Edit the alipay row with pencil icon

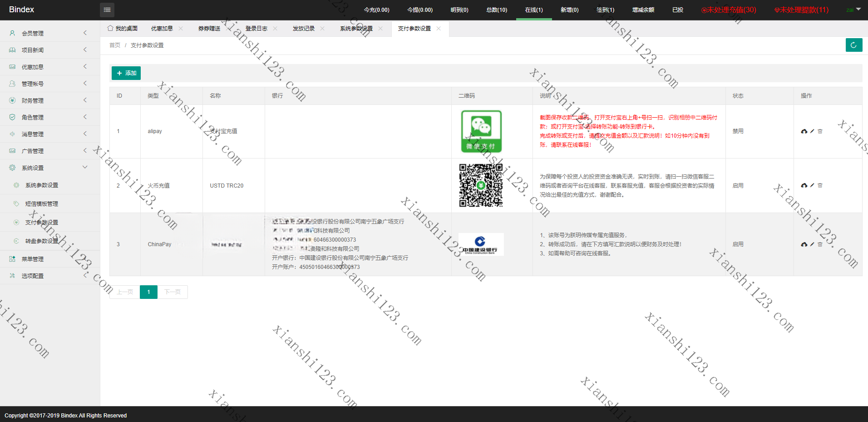click(x=812, y=131)
